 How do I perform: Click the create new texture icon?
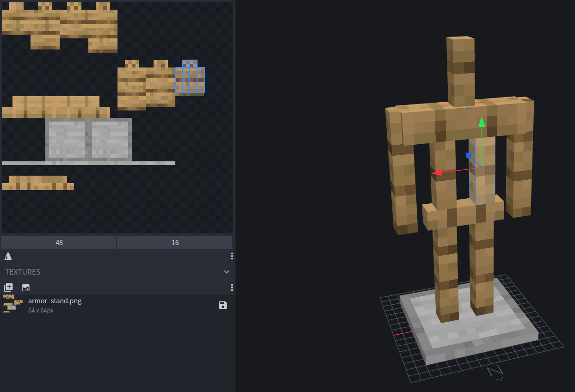pos(8,288)
